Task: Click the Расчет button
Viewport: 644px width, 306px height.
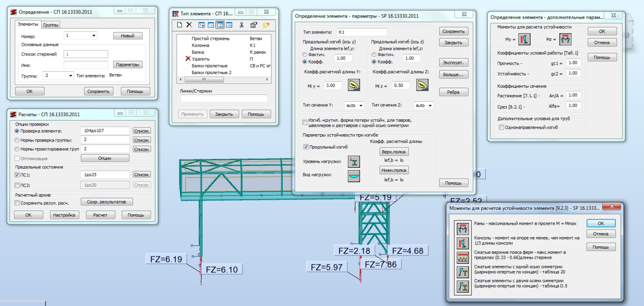Action: [x=100, y=215]
